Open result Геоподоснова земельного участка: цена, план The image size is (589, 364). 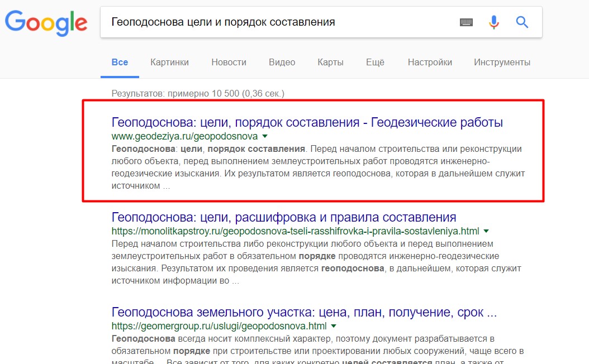tap(304, 312)
